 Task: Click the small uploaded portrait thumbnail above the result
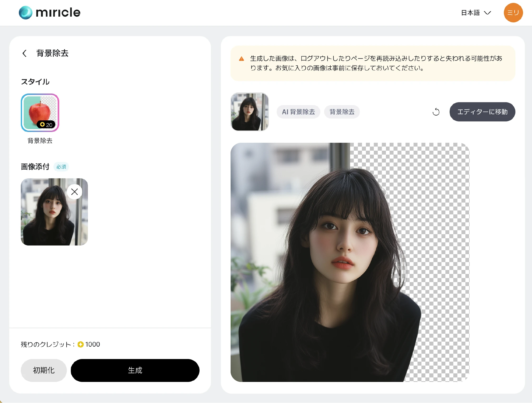(250, 112)
